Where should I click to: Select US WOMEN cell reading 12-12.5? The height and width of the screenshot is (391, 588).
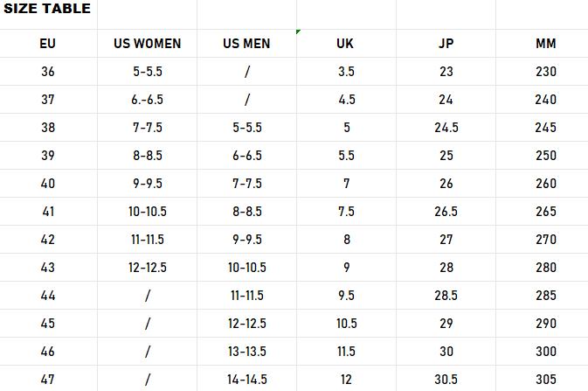tap(147, 268)
